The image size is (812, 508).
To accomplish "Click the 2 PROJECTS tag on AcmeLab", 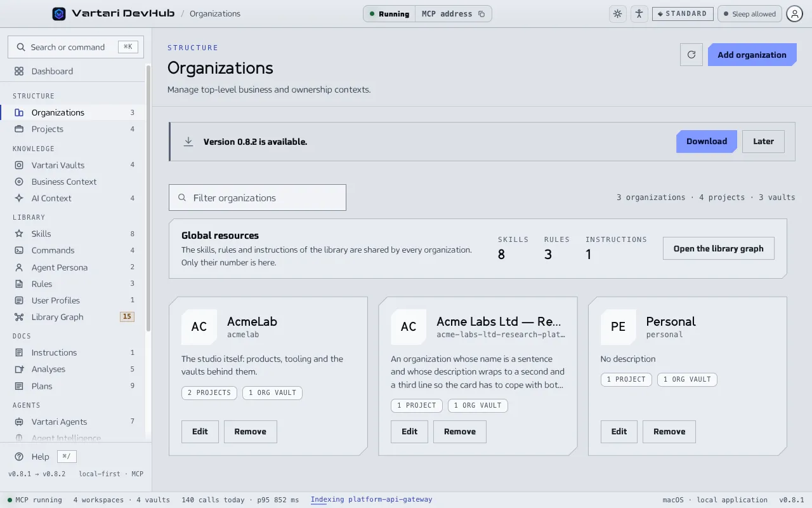I will click(209, 392).
